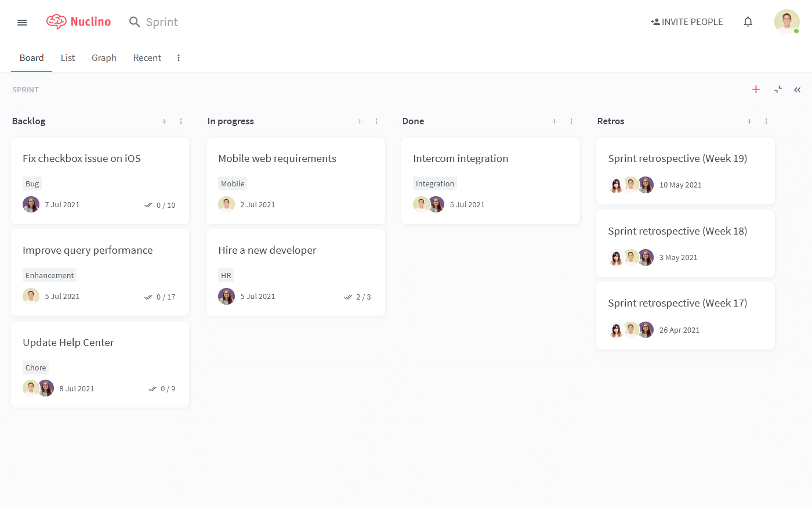
Task: Open the hamburger main menu
Action: (x=22, y=22)
